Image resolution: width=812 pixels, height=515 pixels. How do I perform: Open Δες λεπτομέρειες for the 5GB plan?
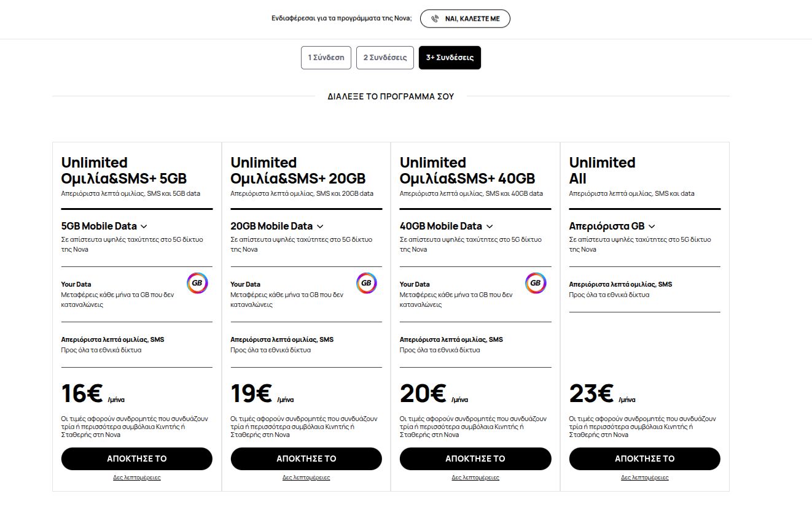[136, 478]
